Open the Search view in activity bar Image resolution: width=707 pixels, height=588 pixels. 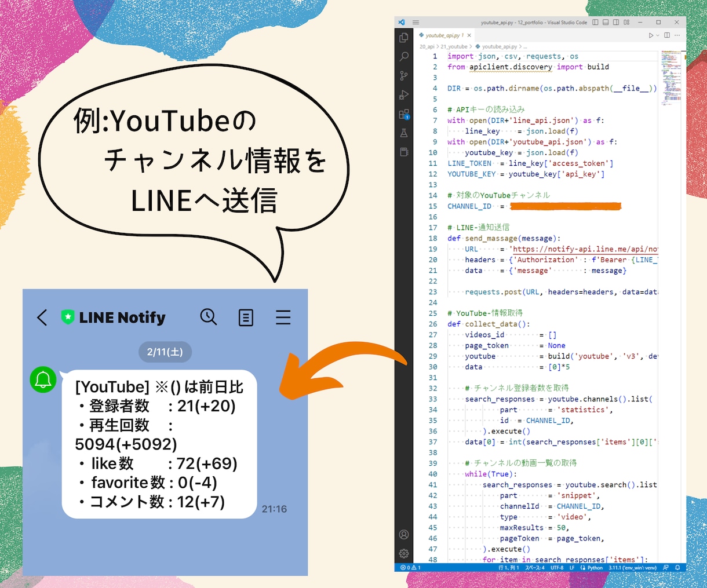404,57
